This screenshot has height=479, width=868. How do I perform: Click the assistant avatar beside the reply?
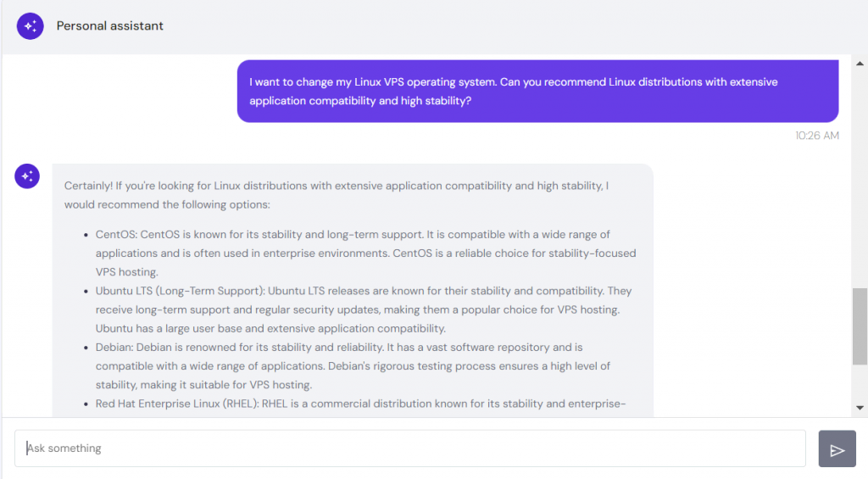tap(27, 175)
